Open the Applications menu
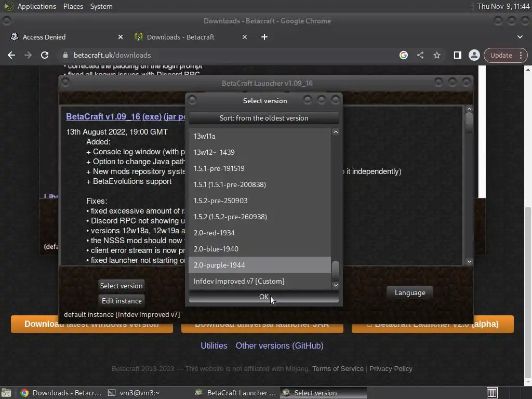The height and width of the screenshot is (399, 532). 37,6
